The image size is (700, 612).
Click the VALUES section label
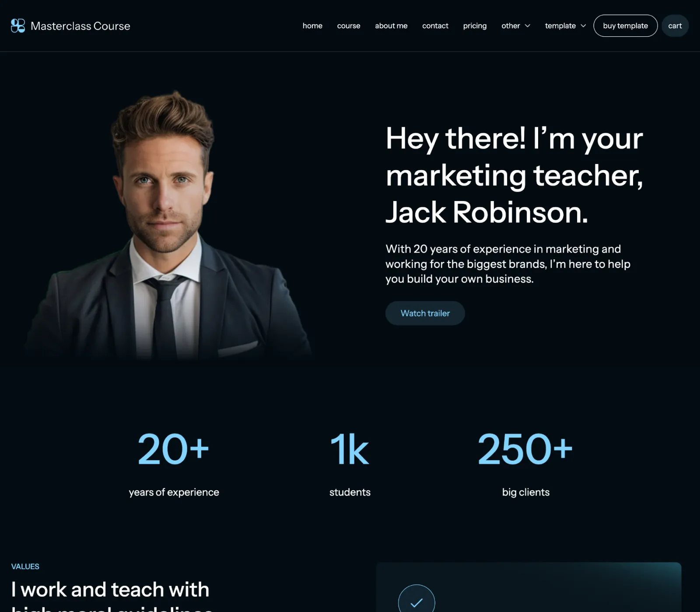(25, 566)
